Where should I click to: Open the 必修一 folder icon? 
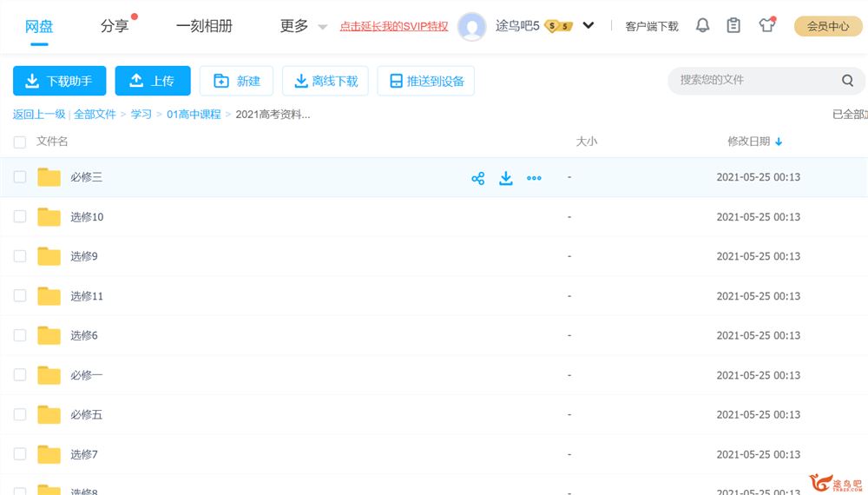tap(49, 375)
